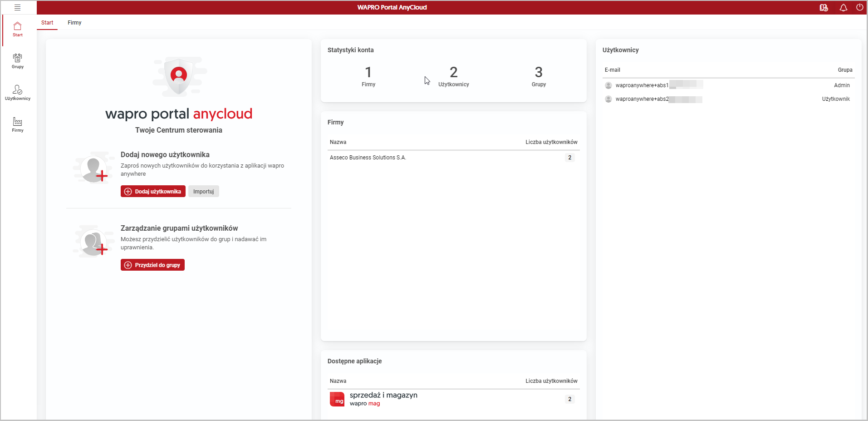Click Przydziel do grupy button
Screen dimensions: 868x421
pyautogui.click(x=152, y=265)
